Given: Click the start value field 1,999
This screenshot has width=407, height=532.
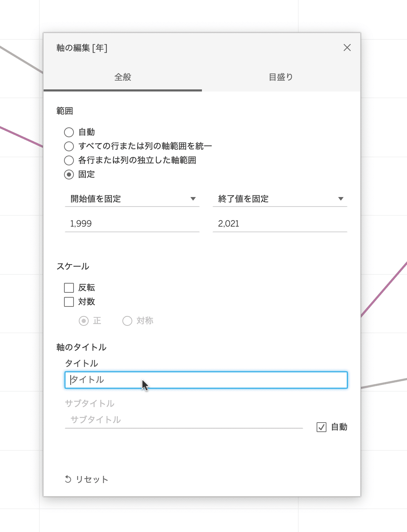Looking at the screenshot, I should [132, 223].
